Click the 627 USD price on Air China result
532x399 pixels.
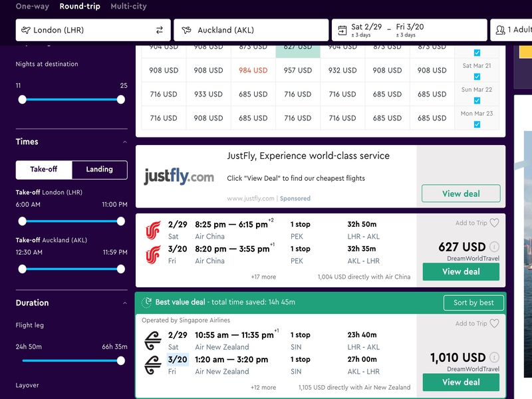462,247
